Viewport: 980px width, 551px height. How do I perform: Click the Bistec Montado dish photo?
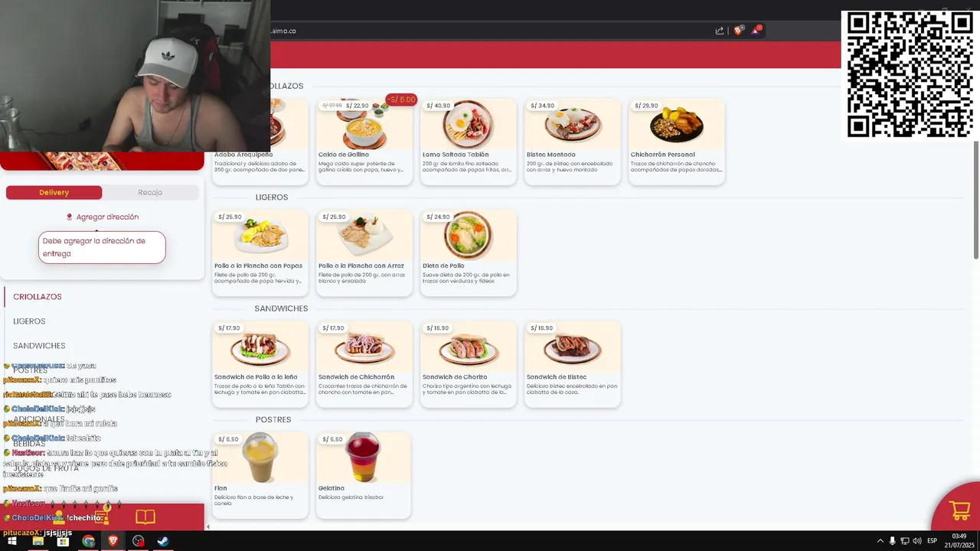point(573,124)
